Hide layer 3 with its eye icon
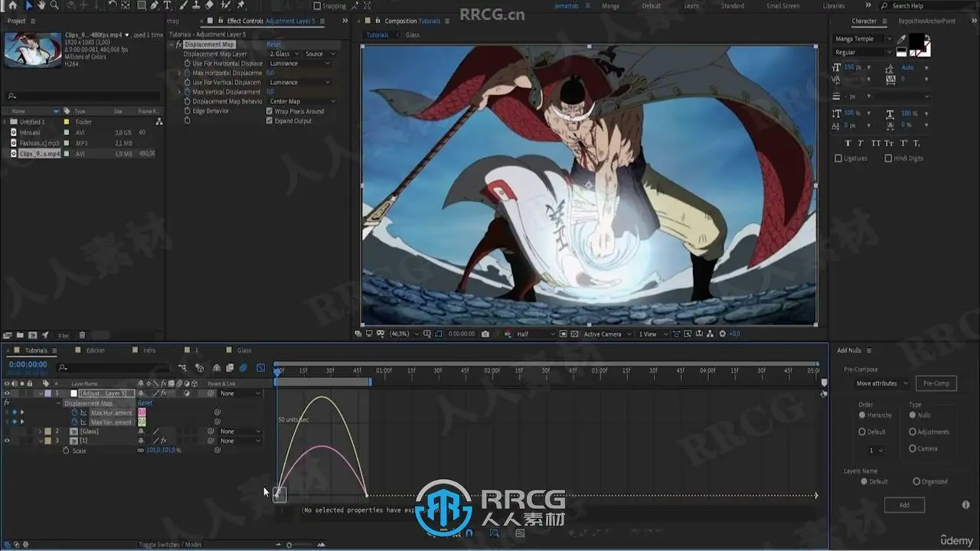This screenshot has height=551, width=980. tap(7, 441)
